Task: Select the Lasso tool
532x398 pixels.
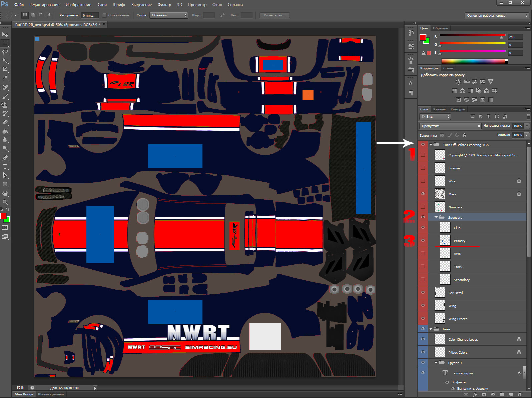Action: (5, 52)
